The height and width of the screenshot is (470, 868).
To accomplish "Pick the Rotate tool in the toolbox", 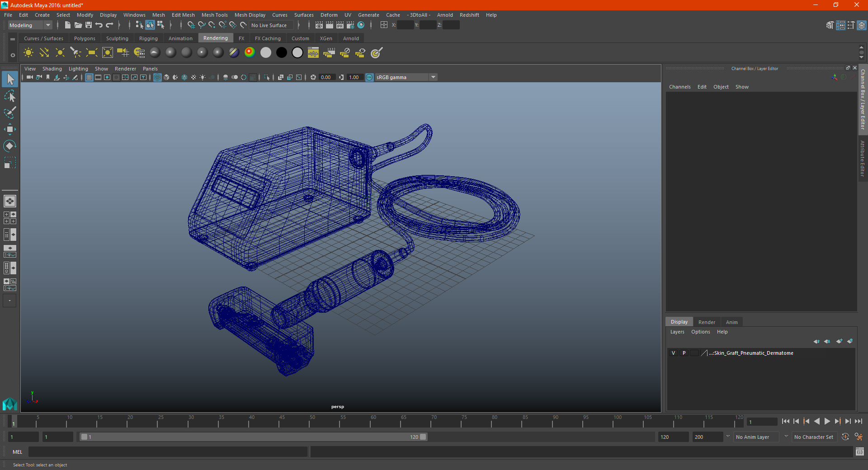I will click(x=9, y=146).
